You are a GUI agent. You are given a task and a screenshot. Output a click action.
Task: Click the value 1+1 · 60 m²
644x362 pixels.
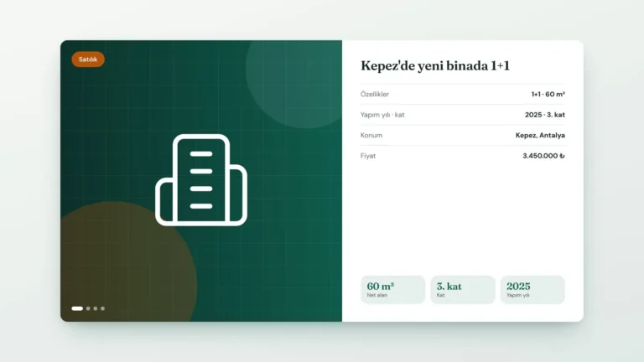[548, 95]
